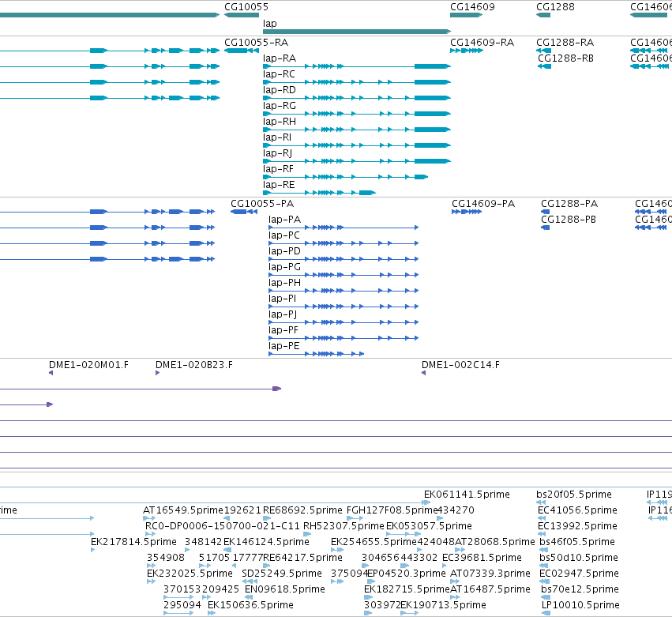The width and height of the screenshot is (672, 617).
Task: Click the RE68692.5prime EST label
Action: (302, 510)
